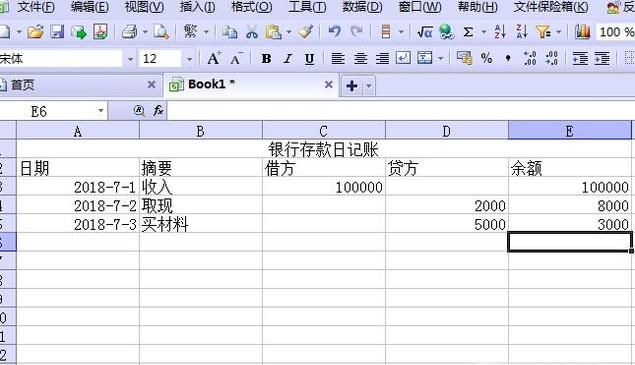The image size is (635, 365).
Task: Select the title cell 银行存款日记账
Action: point(323,149)
